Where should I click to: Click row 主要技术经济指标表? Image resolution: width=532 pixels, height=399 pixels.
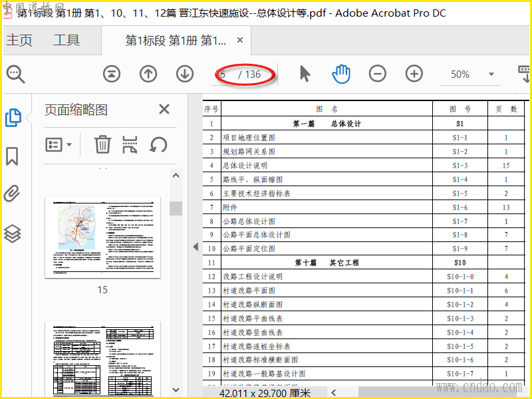click(364, 194)
